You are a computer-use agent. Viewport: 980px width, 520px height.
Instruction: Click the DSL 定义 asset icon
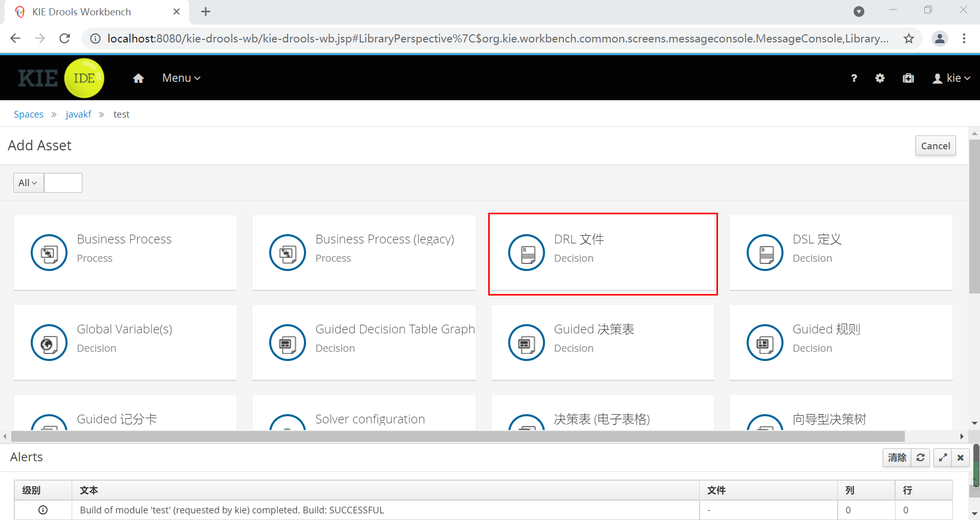coord(765,253)
